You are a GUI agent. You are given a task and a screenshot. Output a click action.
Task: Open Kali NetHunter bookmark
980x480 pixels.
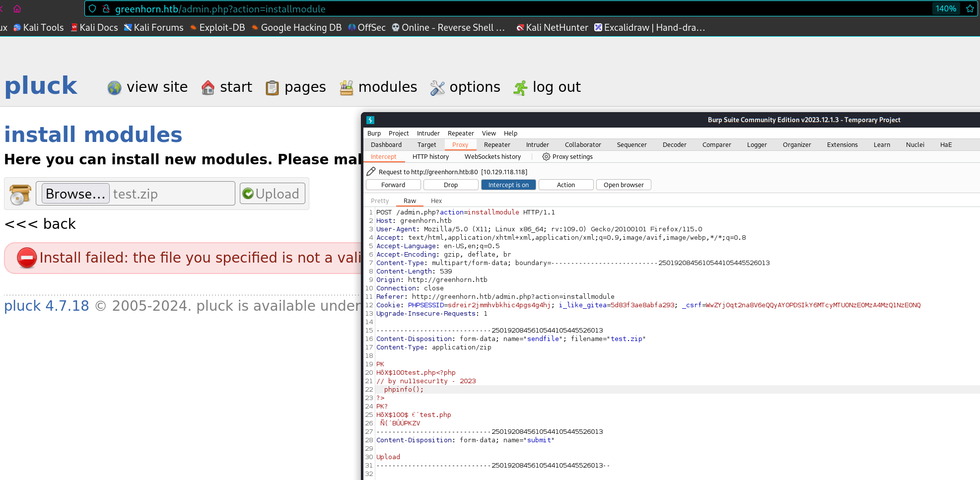point(552,28)
